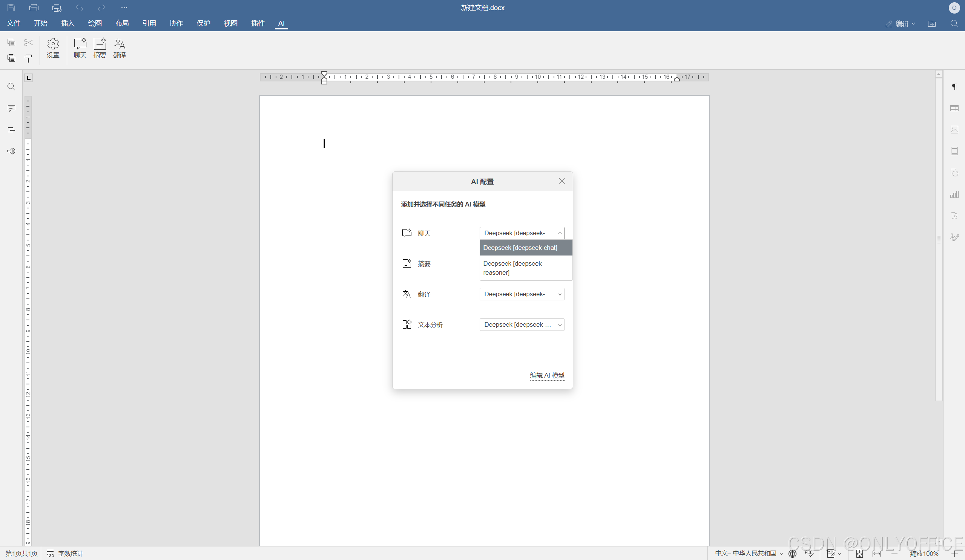Expand the 文本分析 model dropdown
Viewport: 965px width, 560px height.
point(522,324)
